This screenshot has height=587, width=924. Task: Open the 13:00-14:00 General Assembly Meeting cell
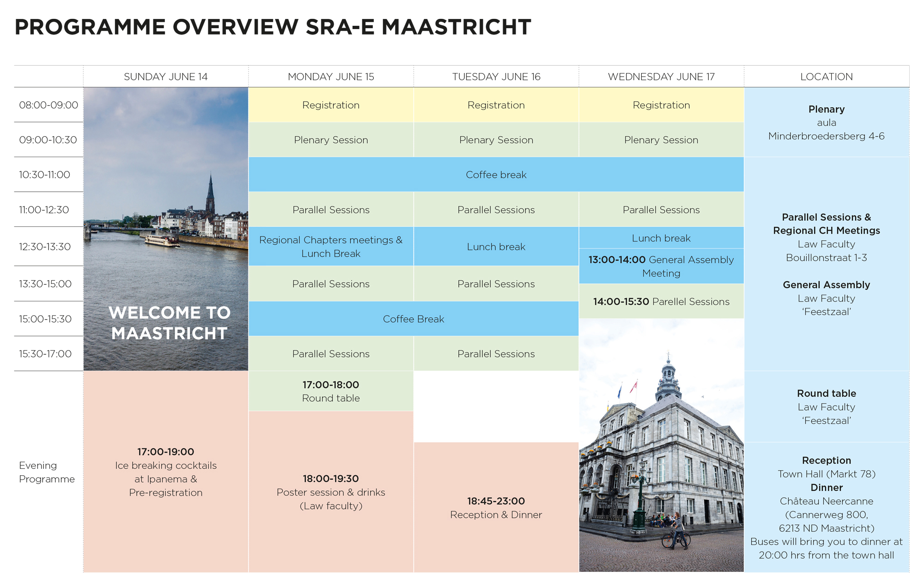click(661, 266)
